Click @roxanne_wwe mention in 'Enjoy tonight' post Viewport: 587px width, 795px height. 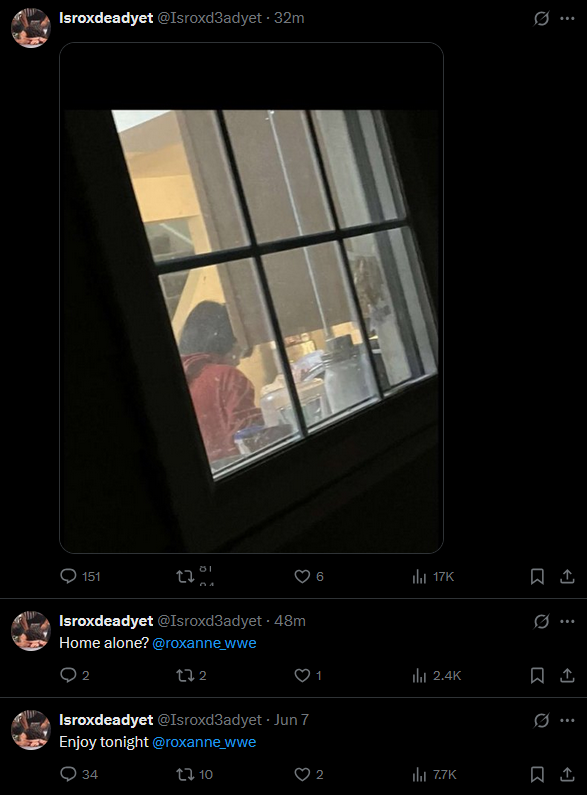click(x=204, y=742)
